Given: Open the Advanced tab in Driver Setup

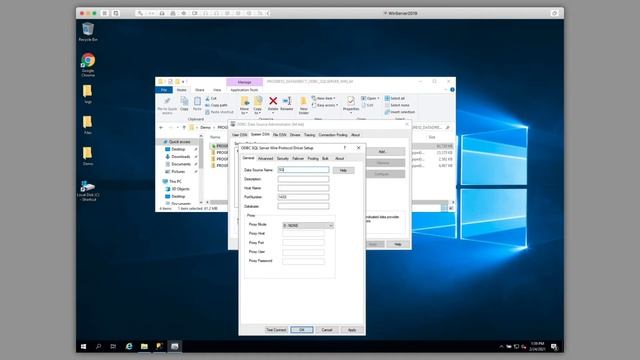Looking at the screenshot, I should (x=265, y=158).
